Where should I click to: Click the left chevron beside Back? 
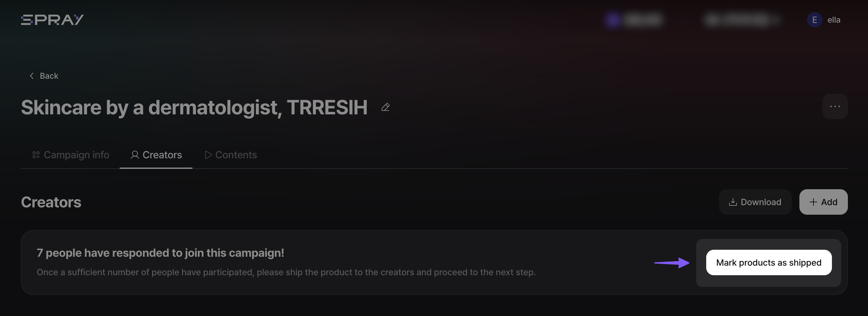[32, 76]
